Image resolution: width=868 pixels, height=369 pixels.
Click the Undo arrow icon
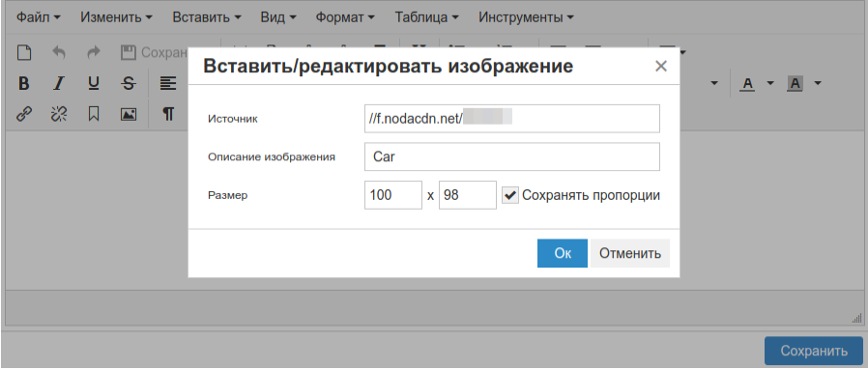59,52
